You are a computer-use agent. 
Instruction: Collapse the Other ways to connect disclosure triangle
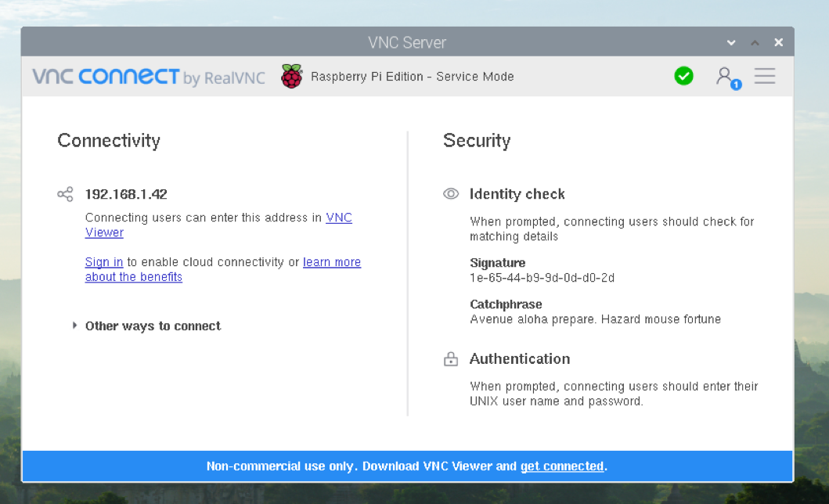(74, 326)
